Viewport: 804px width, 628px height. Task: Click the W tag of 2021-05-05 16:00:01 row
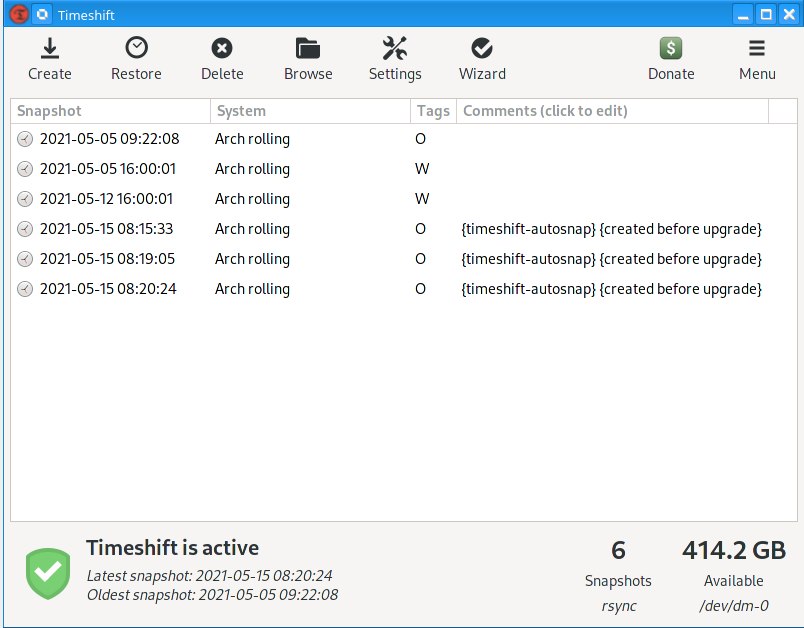[422, 169]
